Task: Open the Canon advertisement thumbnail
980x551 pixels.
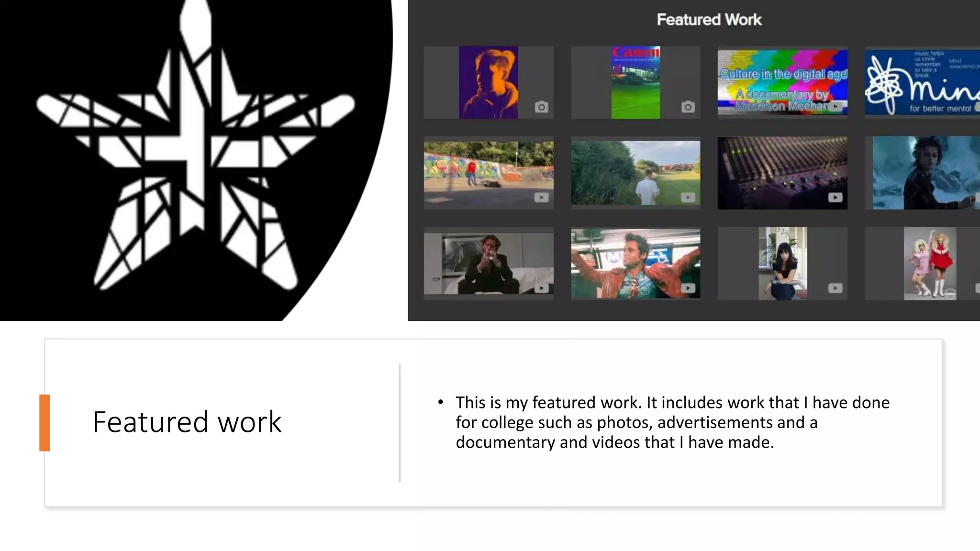Action: click(635, 82)
